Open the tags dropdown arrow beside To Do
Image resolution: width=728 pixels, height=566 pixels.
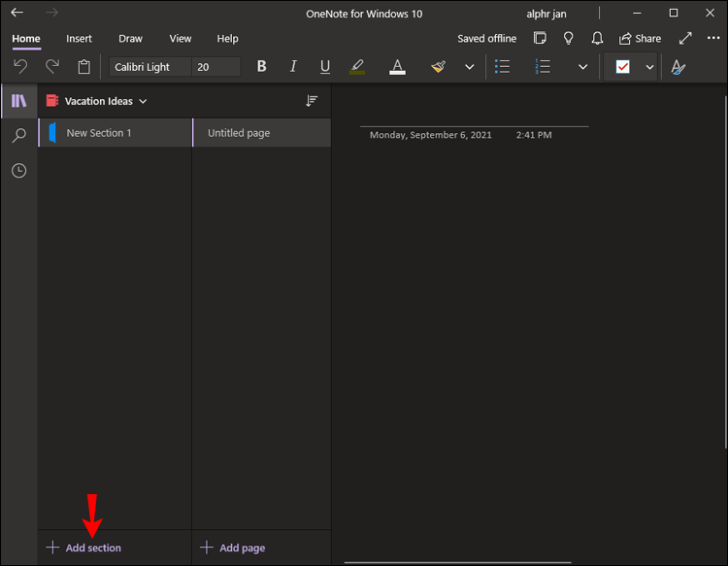(x=649, y=67)
